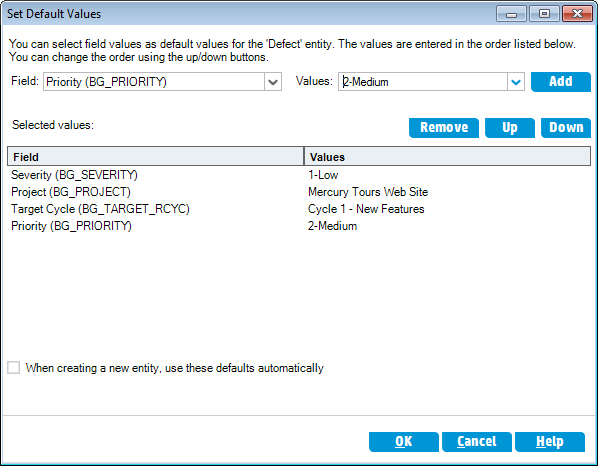Close the dialog with the X button
Screen dimensions: 598x466
coord(577,14)
